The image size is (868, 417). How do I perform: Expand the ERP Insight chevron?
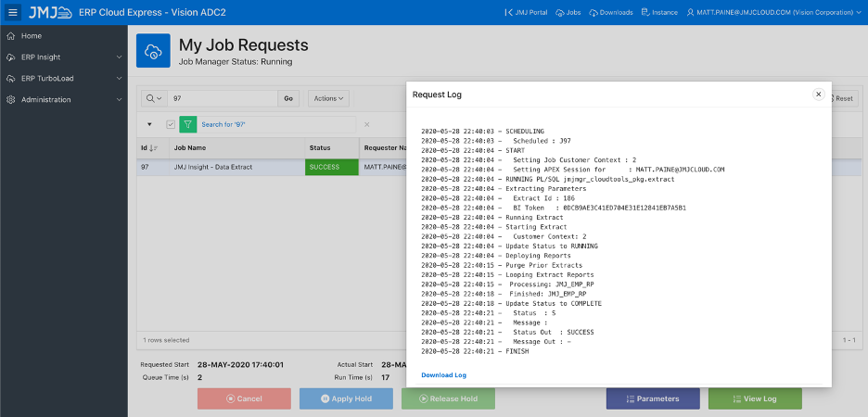tap(119, 57)
